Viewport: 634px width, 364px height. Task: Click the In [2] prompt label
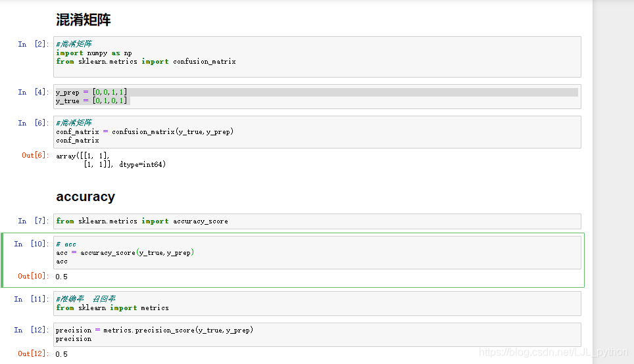33,44
